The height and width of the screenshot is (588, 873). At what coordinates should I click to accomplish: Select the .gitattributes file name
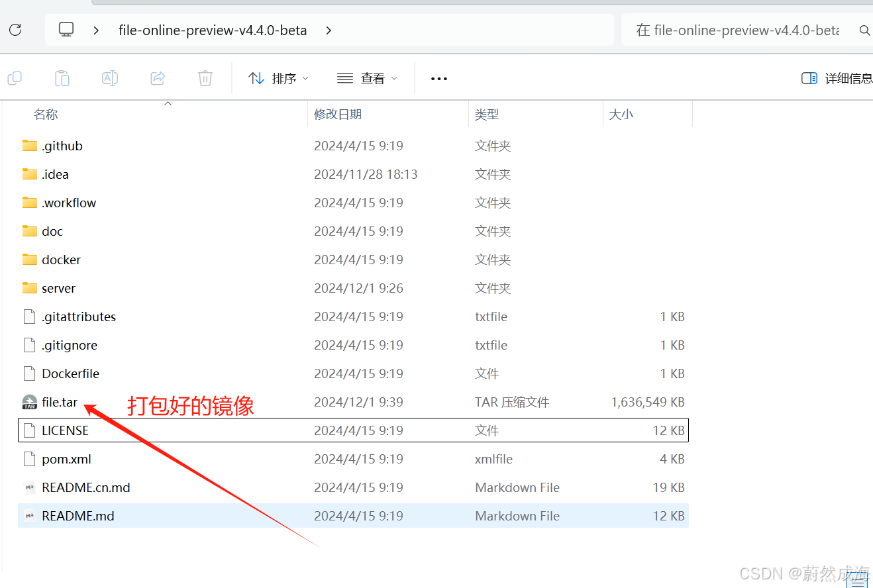(79, 317)
